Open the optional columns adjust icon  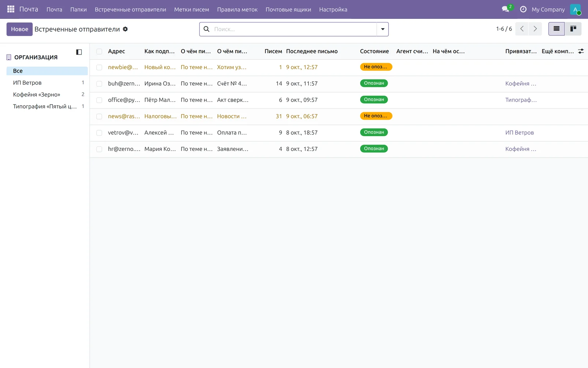click(581, 51)
